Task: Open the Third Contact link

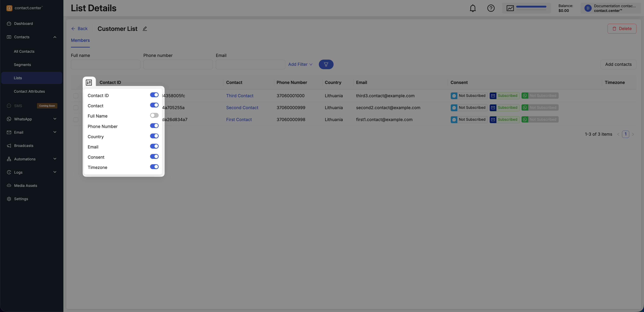Action: [239, 96]
